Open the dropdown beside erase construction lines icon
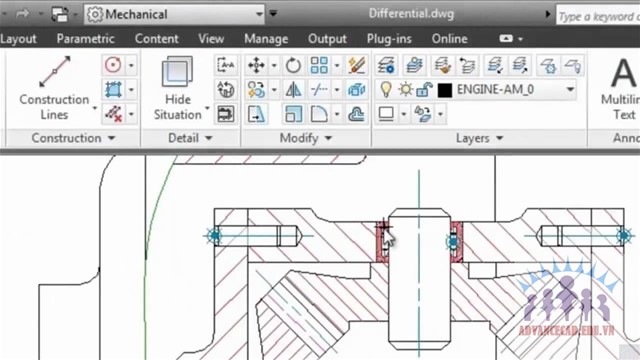The width and height of the screenshot is (640, 360). [x=131, y=114]
